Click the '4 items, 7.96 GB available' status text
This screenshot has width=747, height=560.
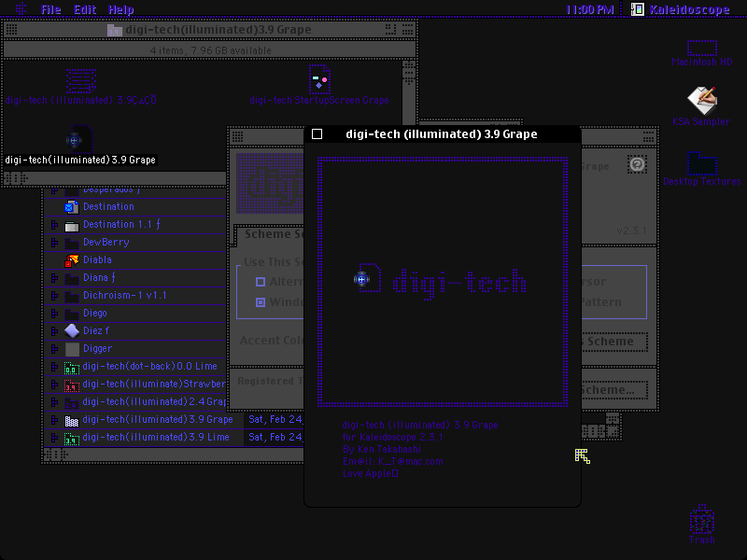[x=211, y=50]
